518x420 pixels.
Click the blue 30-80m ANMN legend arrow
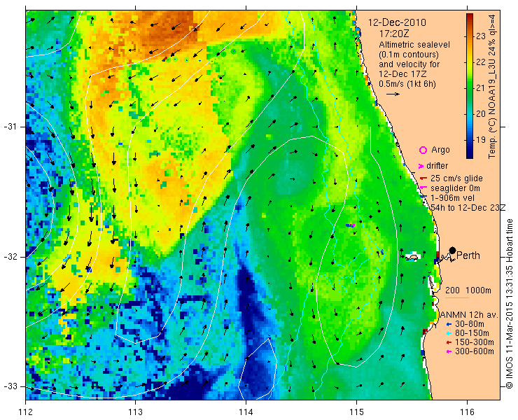448,325
